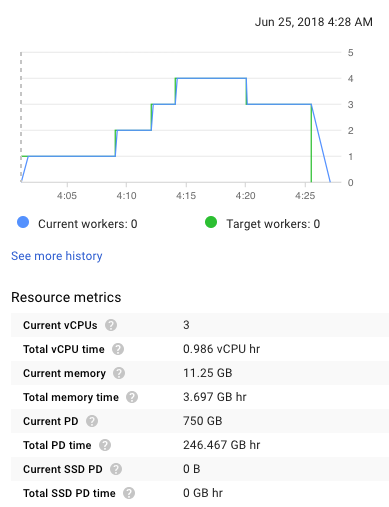This screenshot has width=389, height=507.
Task: Click the 4:15 time axis marker
Action: (x=186, y=195)
